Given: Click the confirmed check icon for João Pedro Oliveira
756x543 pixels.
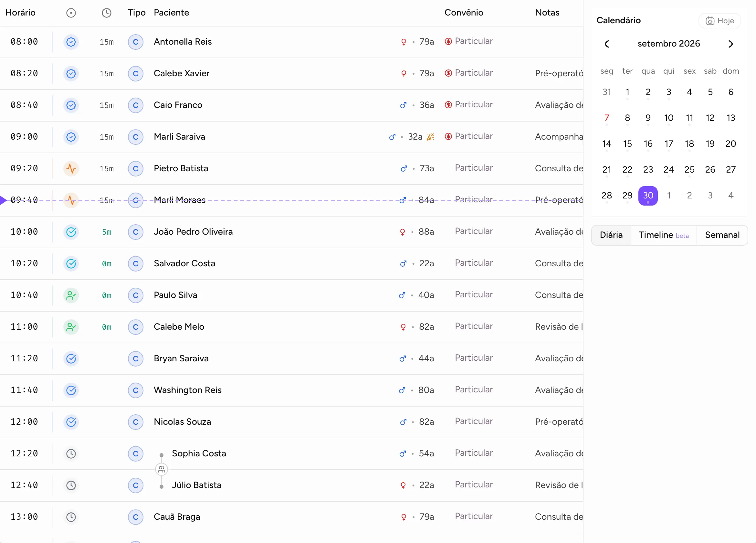Looking at the screenshot, I should [71, 232].
